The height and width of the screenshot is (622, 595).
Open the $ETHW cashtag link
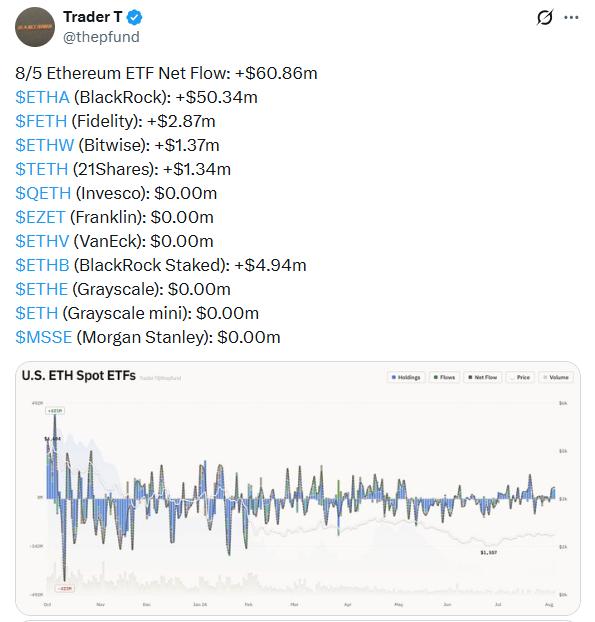44,145
